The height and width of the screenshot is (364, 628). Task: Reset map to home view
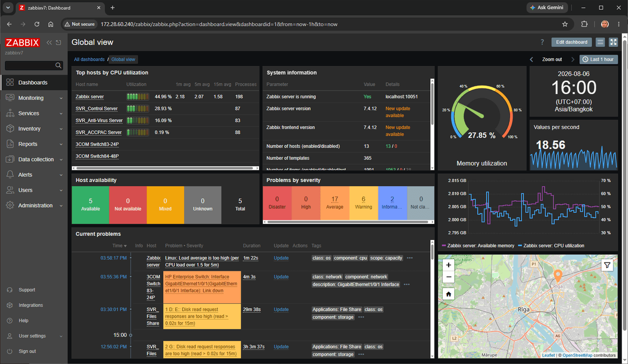(x=448, y=294)
